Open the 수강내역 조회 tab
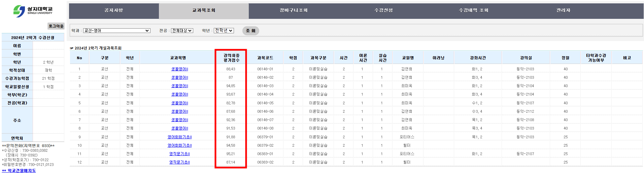Screen dimensions: 644x178 tap(473, 10)
